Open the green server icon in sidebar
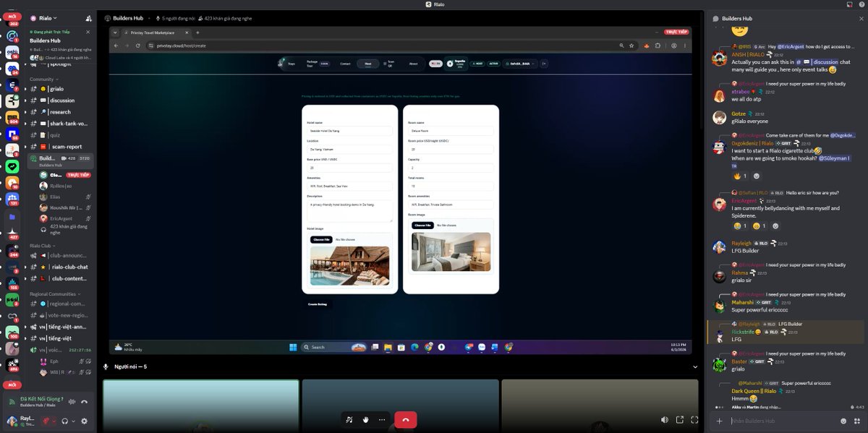 [12, 166]
